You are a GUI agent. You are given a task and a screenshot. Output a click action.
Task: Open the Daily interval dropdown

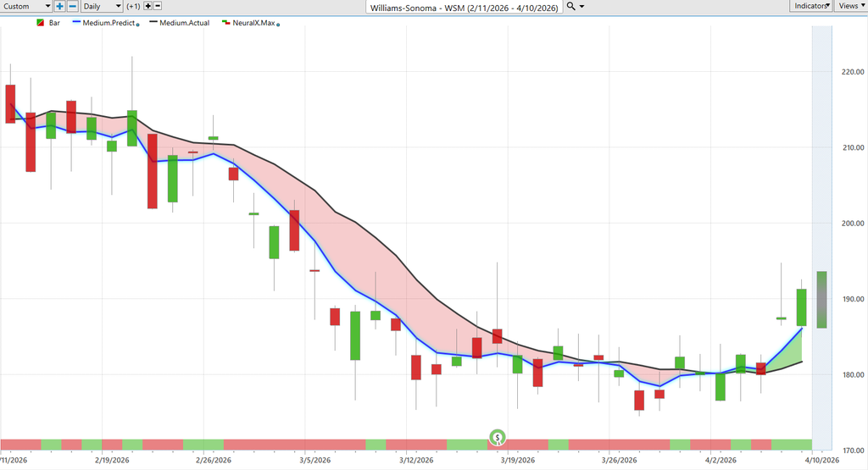point(102,6)
